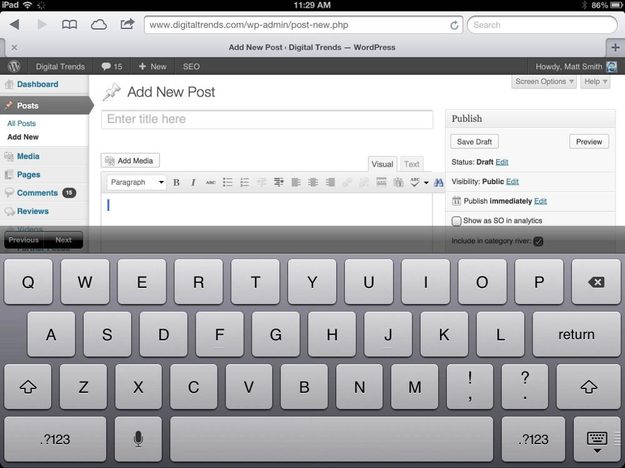This screenshot has height=468, width=625.
Task: Switch to the Visual editor tab
Action: (382, 164)
